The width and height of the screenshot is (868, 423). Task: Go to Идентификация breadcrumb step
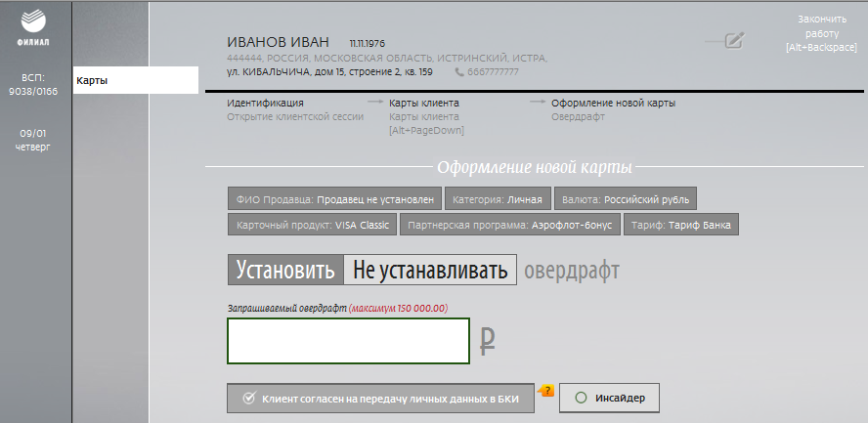coord(265,103)
